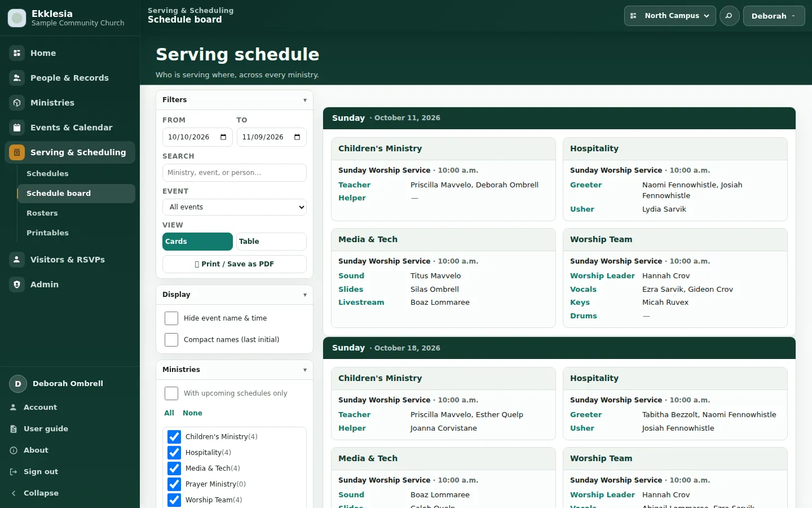This screenshot has height=508, width=812.
Task: Uncheck the Hospitality ministry checkbox
Action: point(174,453)
